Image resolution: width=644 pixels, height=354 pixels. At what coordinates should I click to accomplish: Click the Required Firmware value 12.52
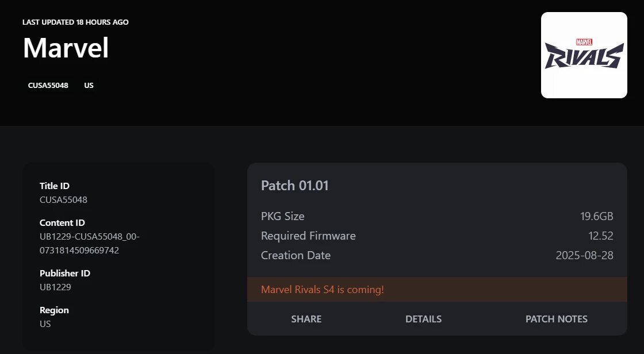pos(600,236)
